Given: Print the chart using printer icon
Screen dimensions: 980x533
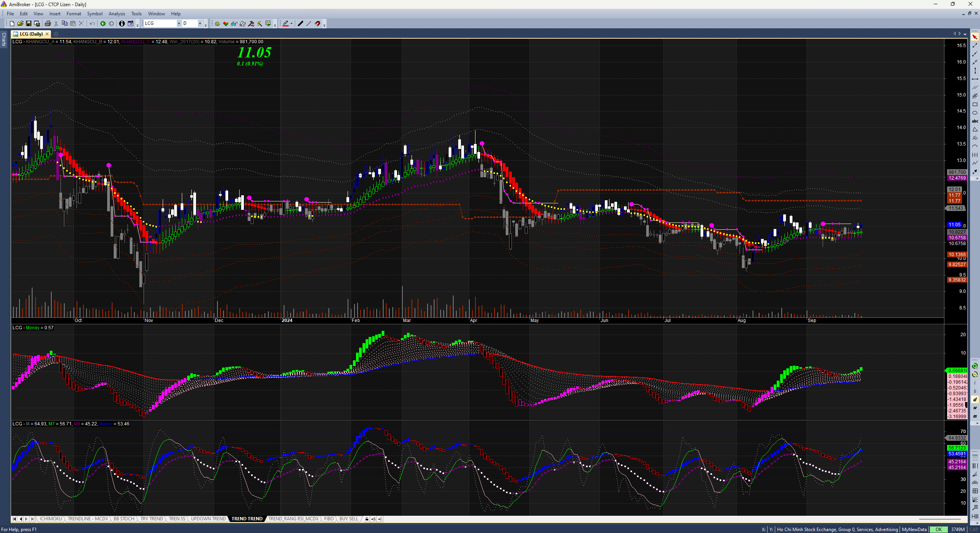Looking at the screenshot, I should click(47, 24).
